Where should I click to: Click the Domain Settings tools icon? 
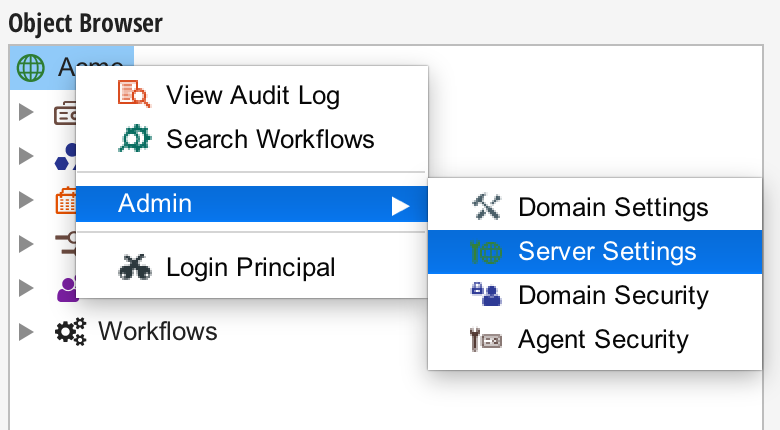[486, 207]
